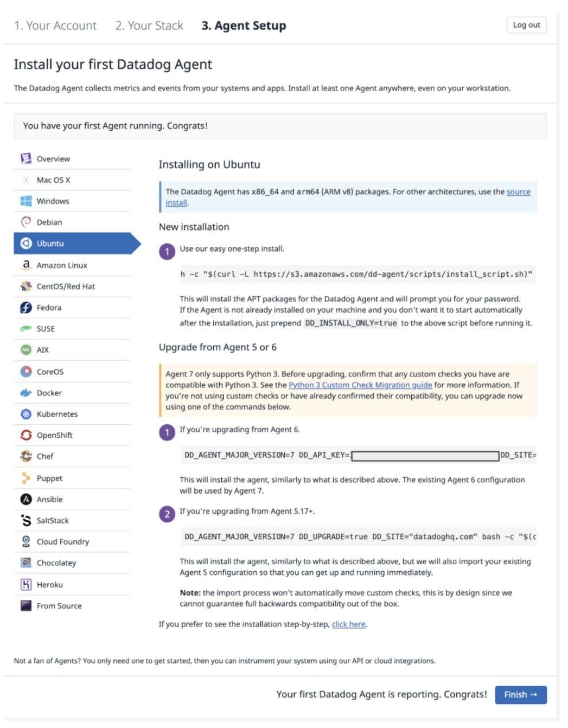
Task: Select the Fedora installation icon
Action: [x=25, y=308]
